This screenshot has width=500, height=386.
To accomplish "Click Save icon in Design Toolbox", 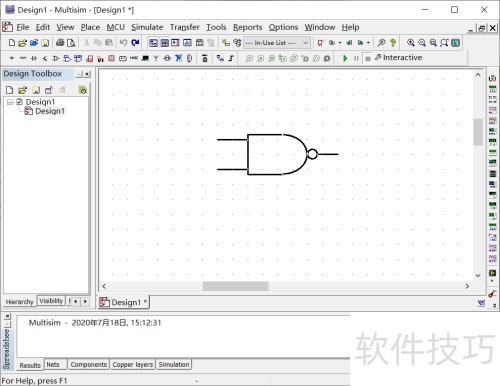I will 36,90.
